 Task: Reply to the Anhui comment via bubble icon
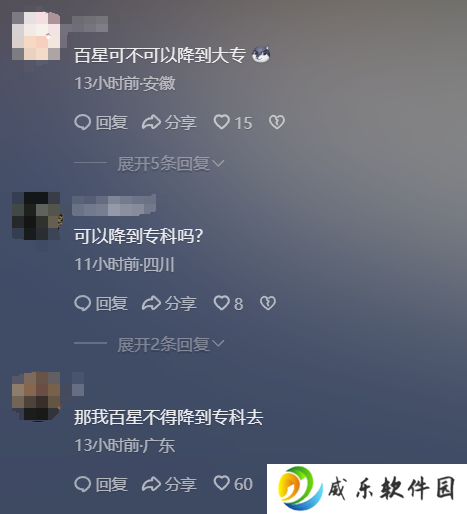pos(82,122)
